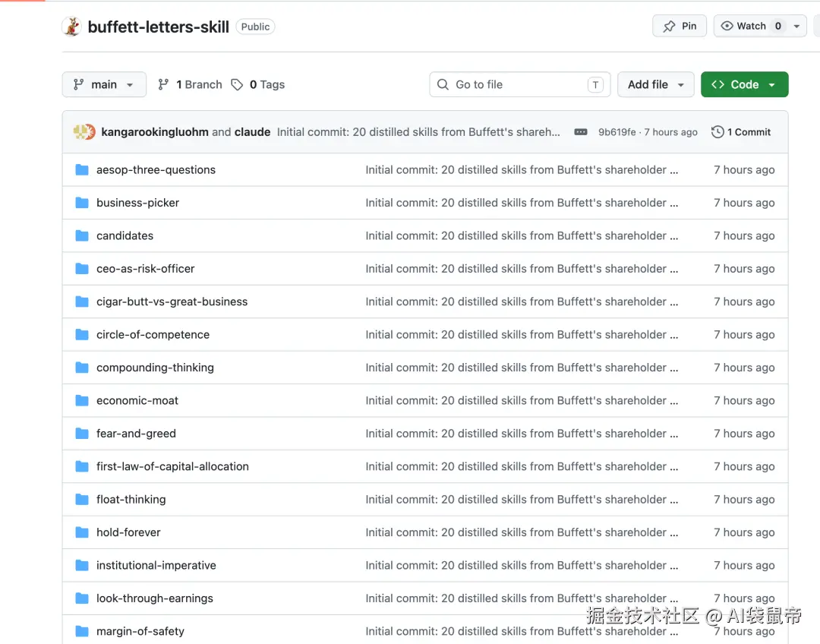Click the ceo-as-risk-officer folder icon
This screenshot has height=644, width=820.
(x=81, y=268)
